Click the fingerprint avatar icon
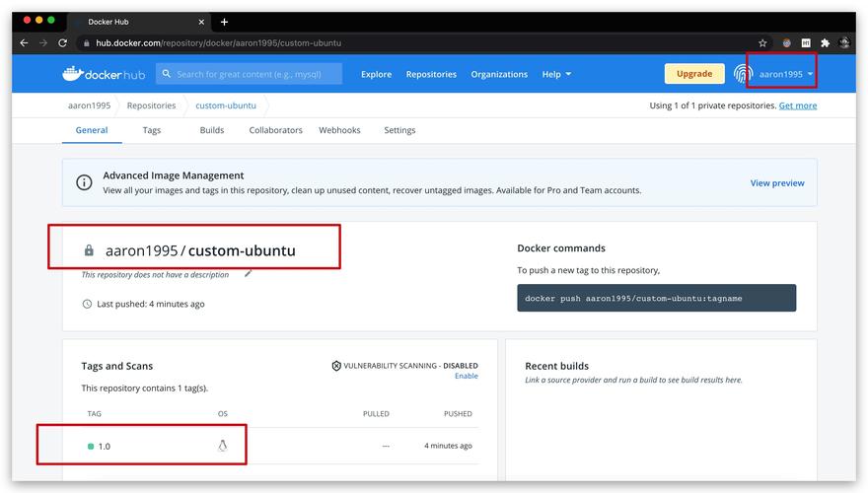The image size is (868, 493). point(743,74)
